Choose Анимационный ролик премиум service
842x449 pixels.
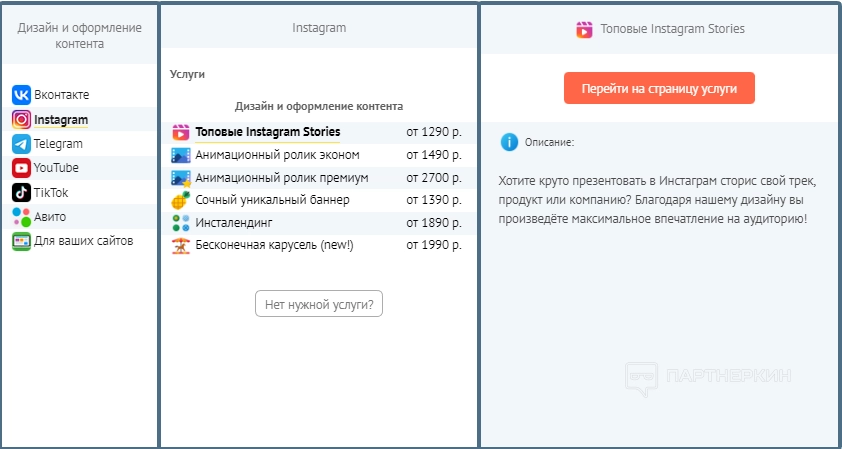pyautogui.click(x=281, y=178)
